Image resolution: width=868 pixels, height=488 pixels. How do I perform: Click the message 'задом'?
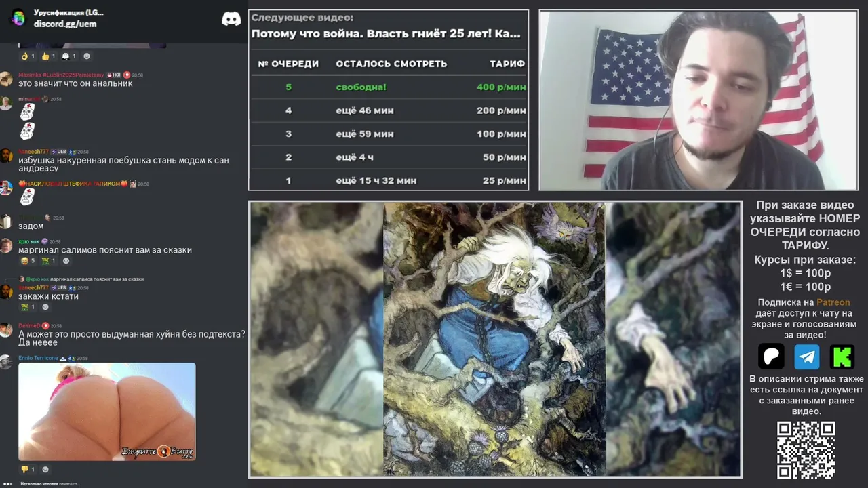pos(31,226)
